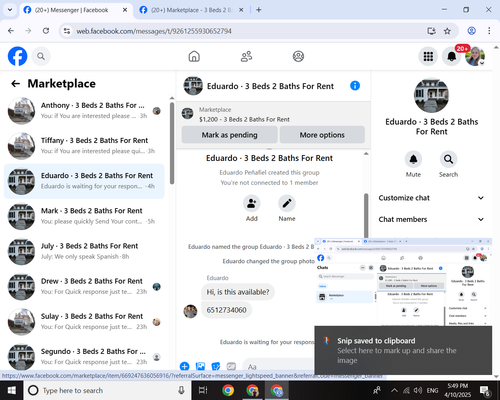The height and width of the screenshot is (400, 500).
Task: Expand Customize chat section
Action: [x=431, y=198]
